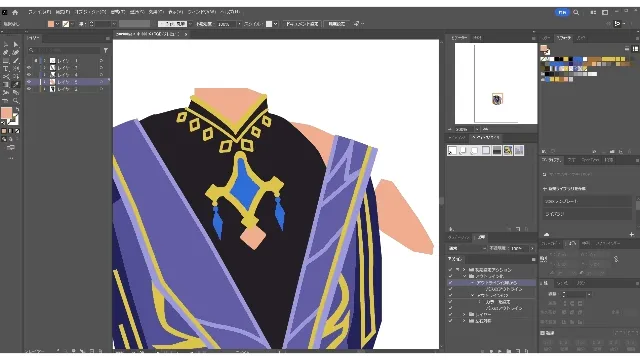Open the stroke color dropdown in control bar

72,24
